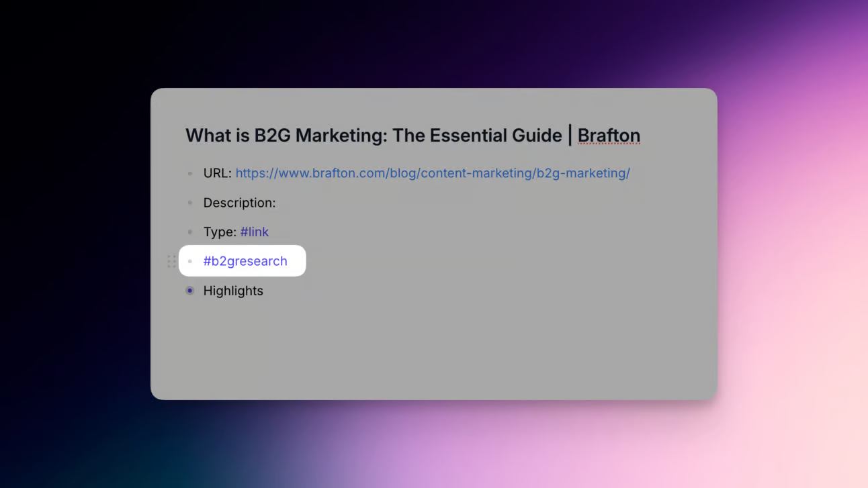Select the Type line item
868x488 pixels.
pyautogui.click(x=219, y=232)
